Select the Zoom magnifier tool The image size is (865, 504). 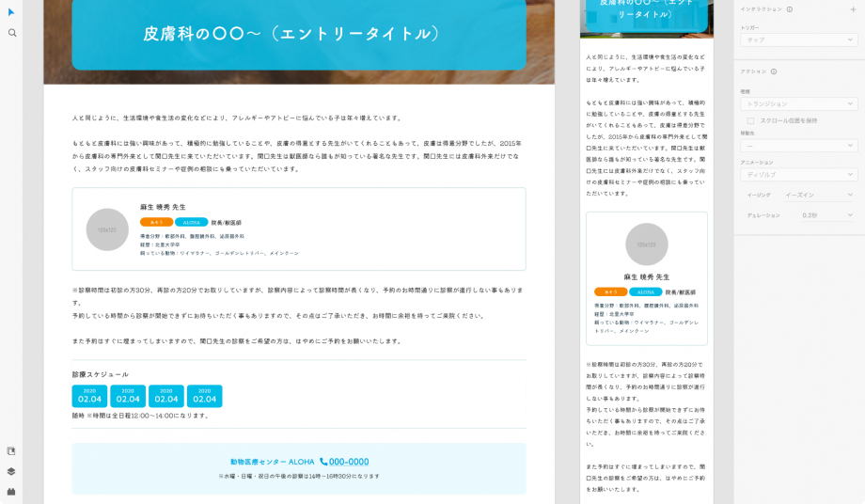(x=12, y=33)
